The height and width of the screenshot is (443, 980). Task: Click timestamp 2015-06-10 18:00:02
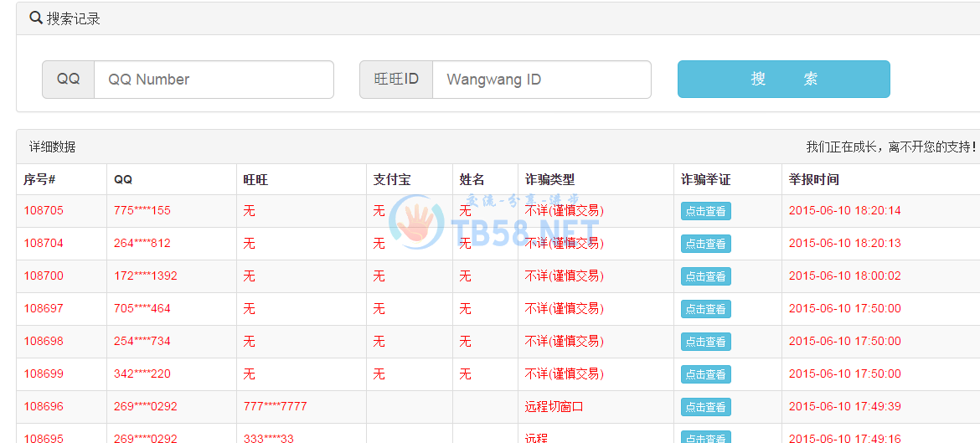pyautogui.click(x=845, y=276)
